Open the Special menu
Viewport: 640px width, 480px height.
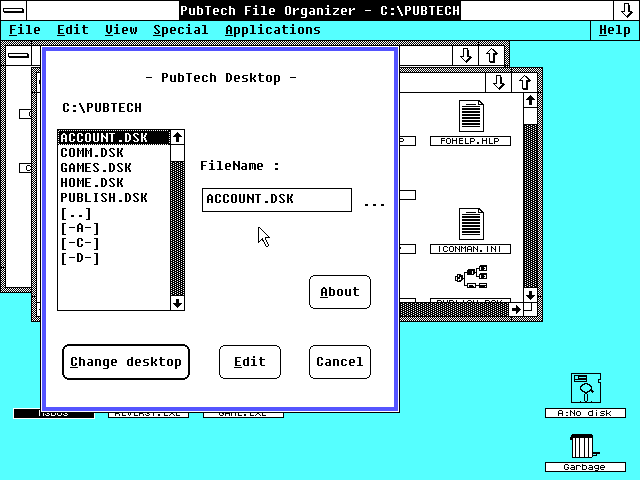coord(181,30)
